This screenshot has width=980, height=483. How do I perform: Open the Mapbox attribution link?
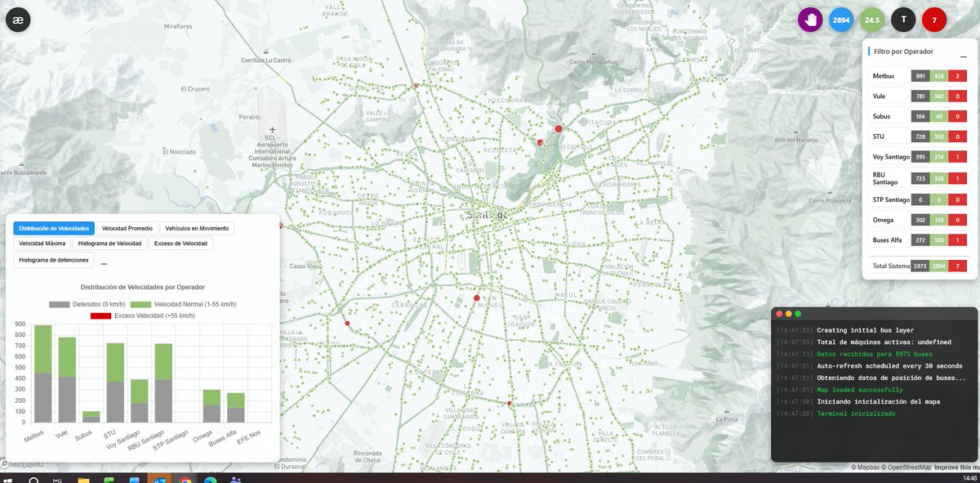tap(867, 467)
